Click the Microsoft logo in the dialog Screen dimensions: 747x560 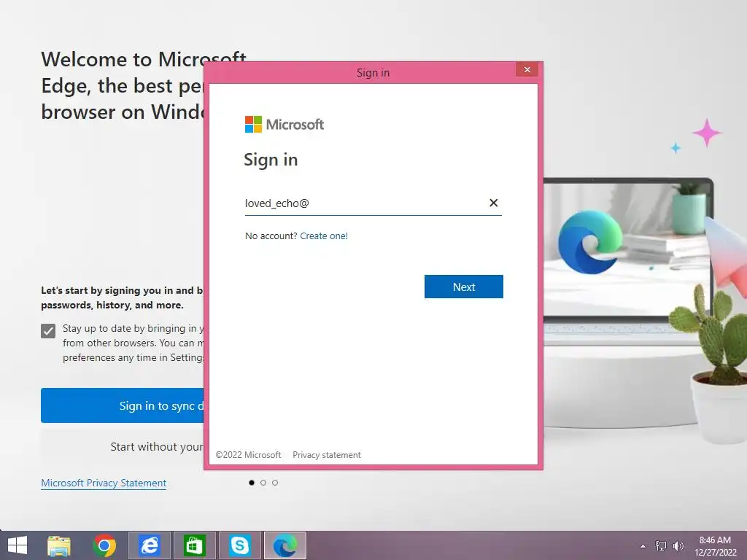click(285, 124)
